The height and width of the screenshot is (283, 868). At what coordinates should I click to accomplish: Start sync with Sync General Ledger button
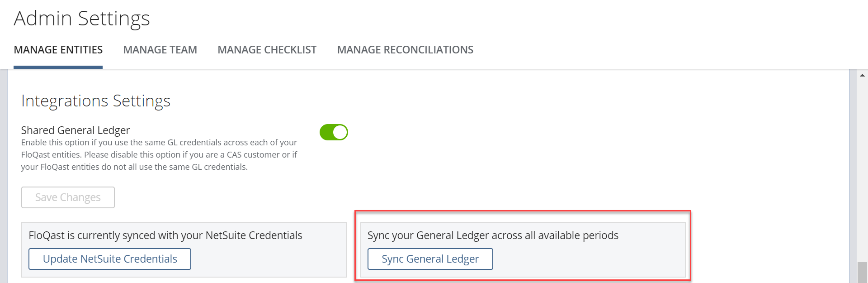click(430, 259)
